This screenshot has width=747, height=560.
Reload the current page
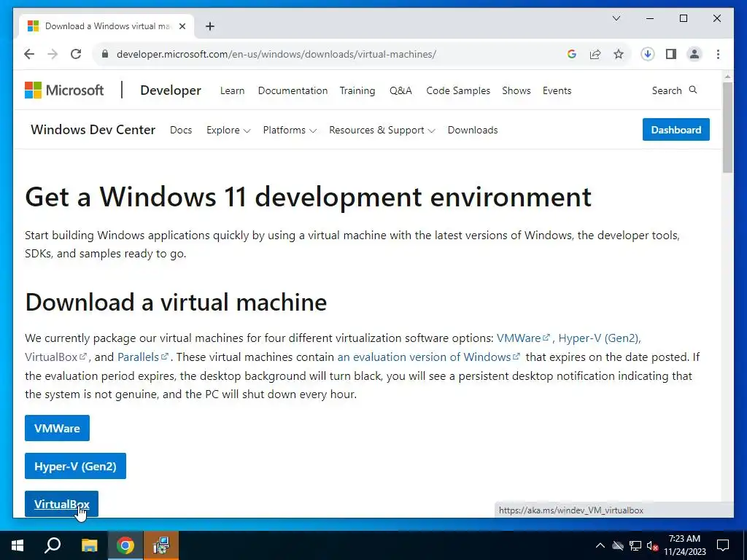[x=76, y=54]
